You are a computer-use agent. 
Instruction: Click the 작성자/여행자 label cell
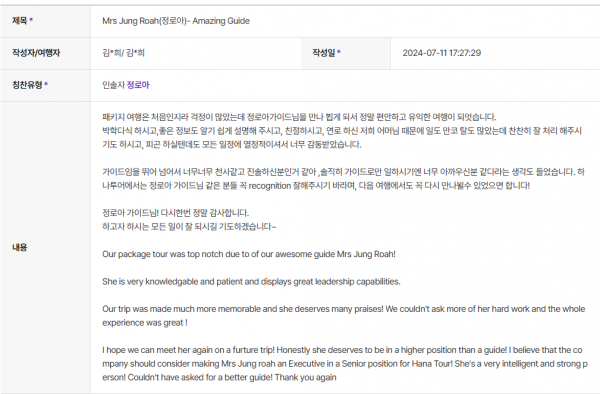(x=45, y=53)
